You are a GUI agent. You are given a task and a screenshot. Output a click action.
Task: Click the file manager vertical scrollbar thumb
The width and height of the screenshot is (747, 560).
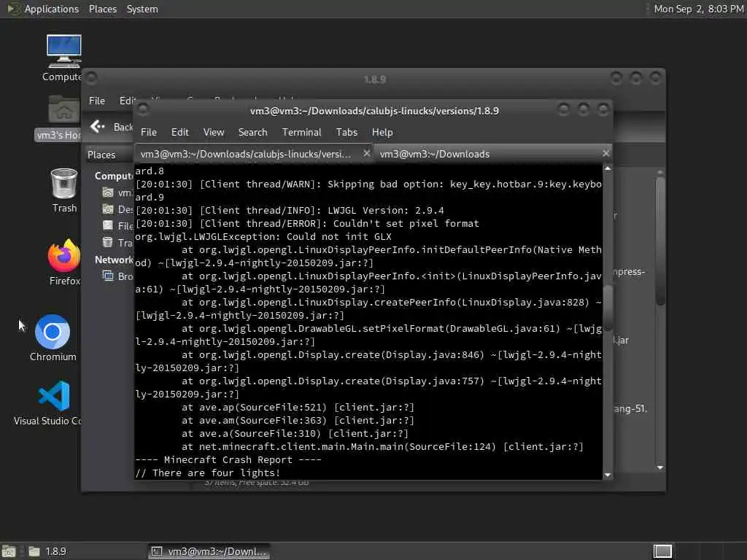659,241
